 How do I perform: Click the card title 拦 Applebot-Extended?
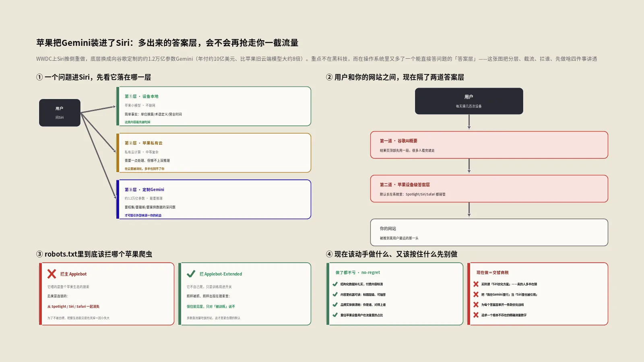click(x=221, y=274)
